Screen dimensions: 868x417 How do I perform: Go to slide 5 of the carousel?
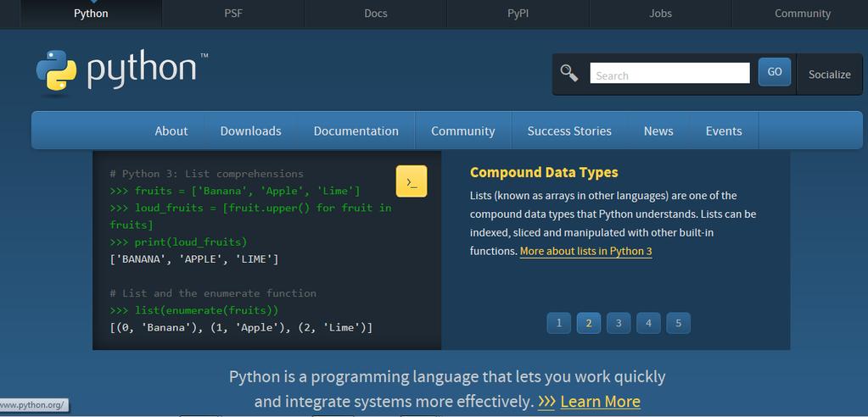[679, 323]
